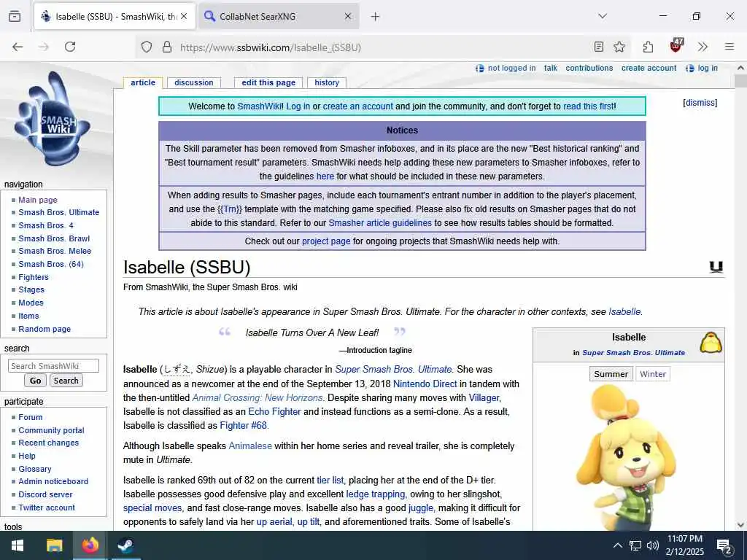The width and height of the screenshot is (747, 560).
Task: Open the history tab
Action: (327, 82)
